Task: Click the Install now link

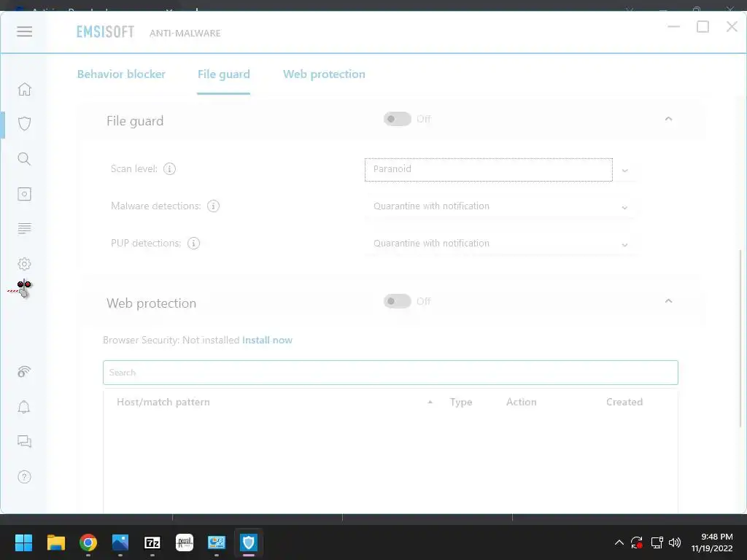Action: 267,340
